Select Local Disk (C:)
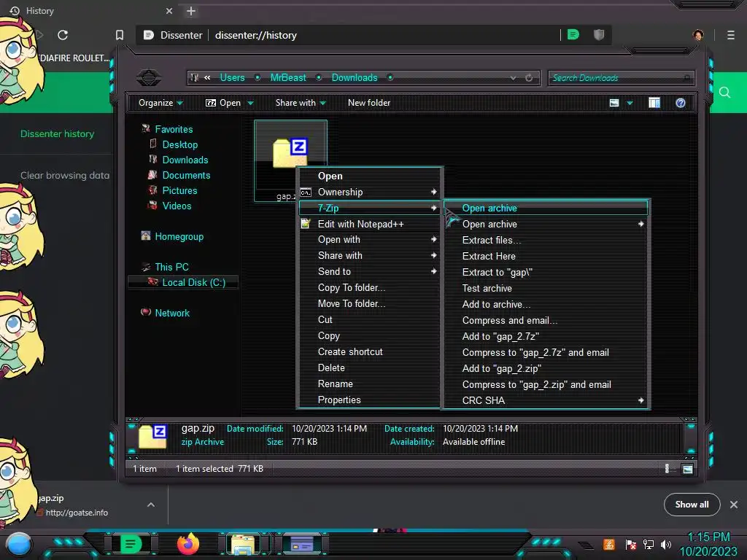This screenshot has height=560, width=747. pos(183,282)
